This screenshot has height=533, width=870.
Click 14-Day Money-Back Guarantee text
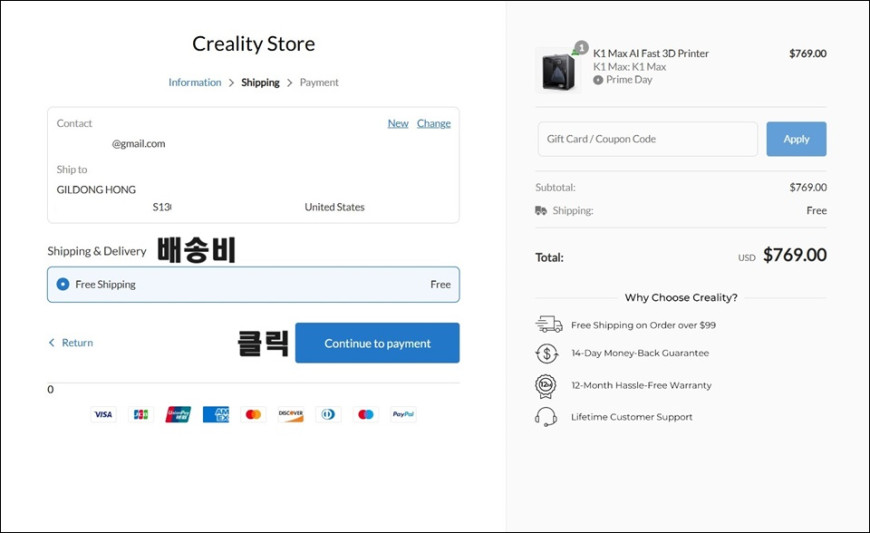click(x=640, y=353)
